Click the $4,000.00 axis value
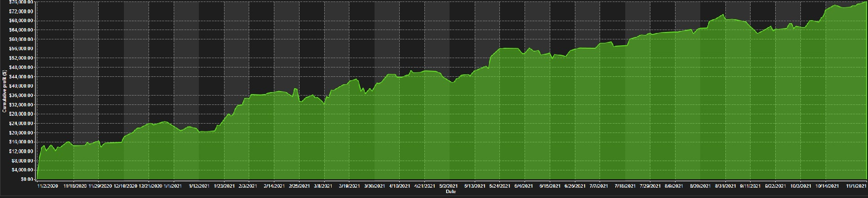This screenshot has height=198, width=868. tap(22, 170)
